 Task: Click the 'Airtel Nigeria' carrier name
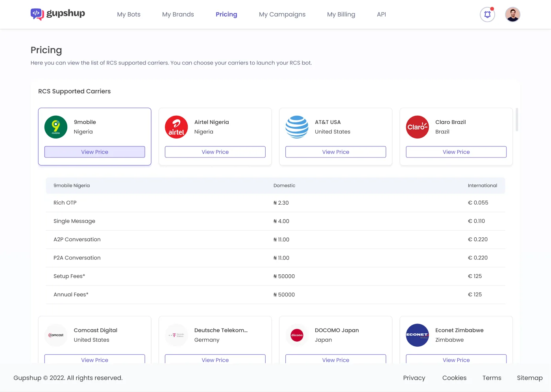(212, 122)
